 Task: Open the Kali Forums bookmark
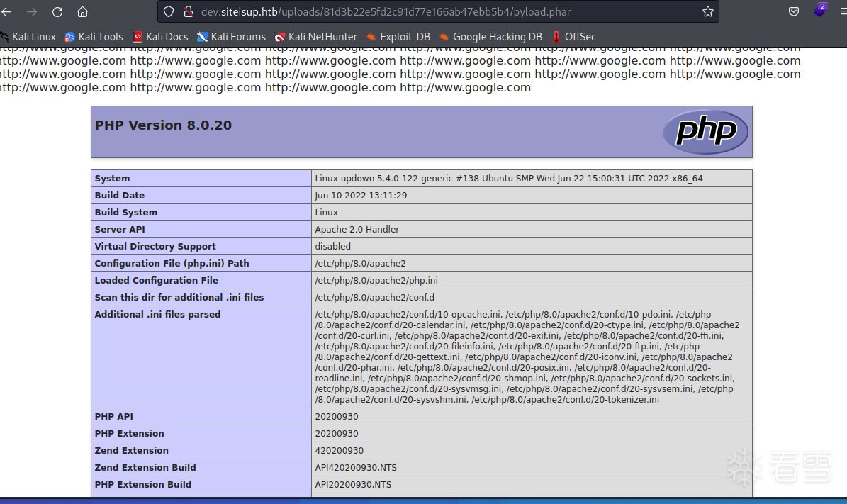[231, 37]
